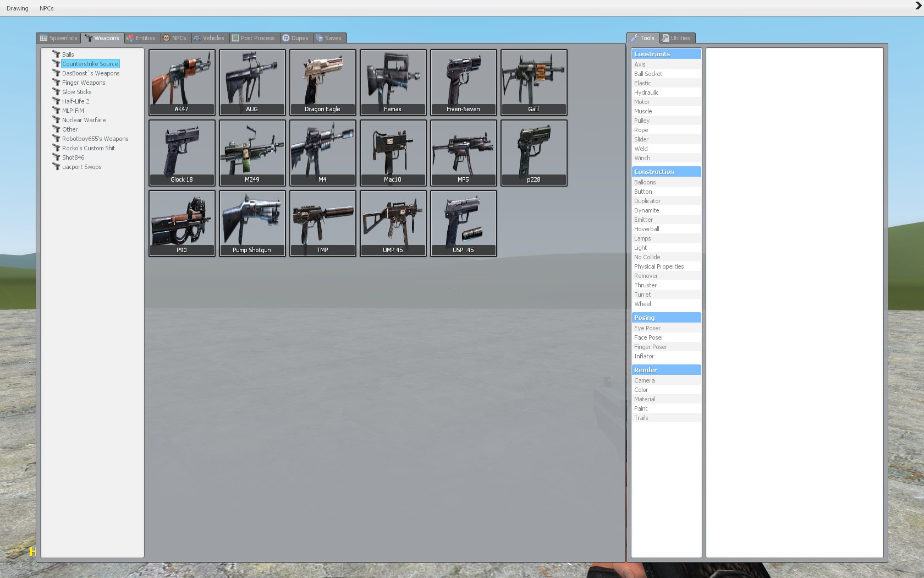Choose the UMP 45 weapon icon
This screenshot has width=924, height=578.
coord(393,223)
